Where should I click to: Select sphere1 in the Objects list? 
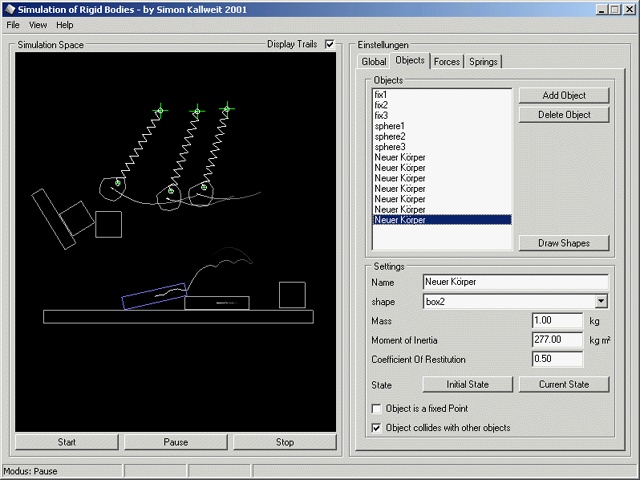[390, 126]
